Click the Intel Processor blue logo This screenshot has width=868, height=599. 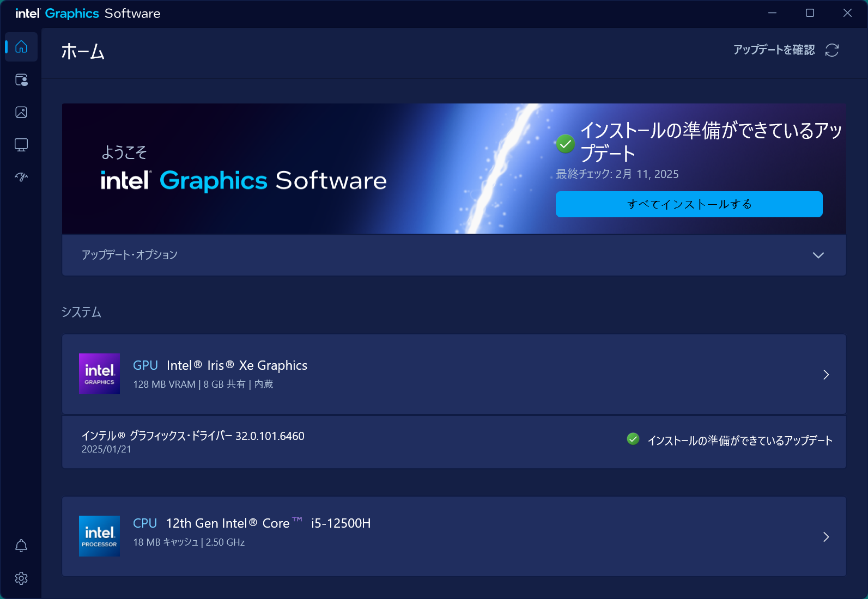(x=99, y=536)
